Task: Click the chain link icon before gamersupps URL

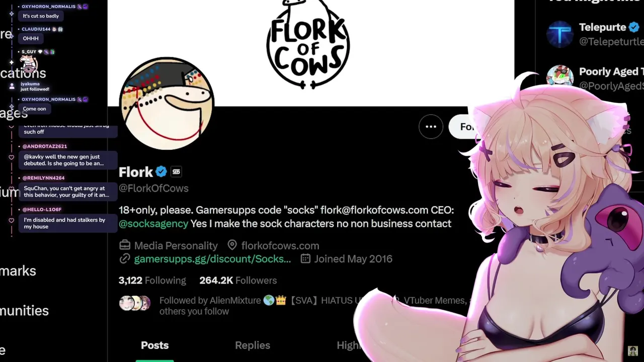Action: [x=125, y=259]
